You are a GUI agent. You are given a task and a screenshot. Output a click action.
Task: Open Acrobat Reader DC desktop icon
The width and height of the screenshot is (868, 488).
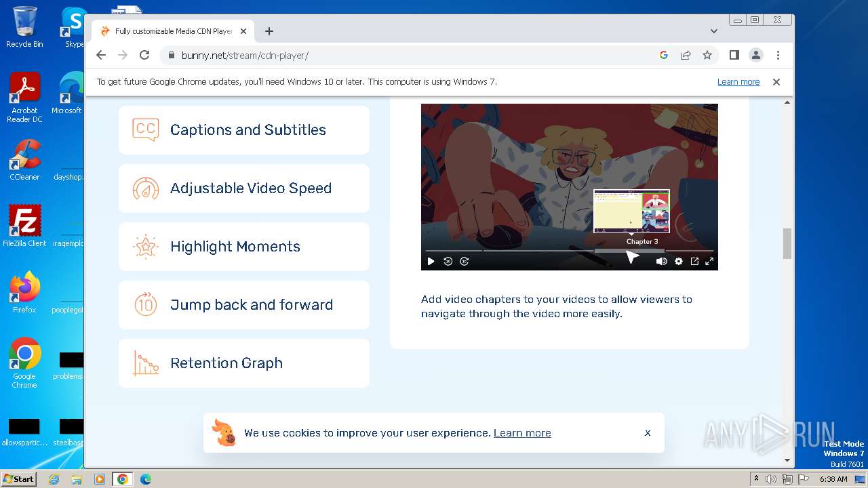click(x=24, y=98)
